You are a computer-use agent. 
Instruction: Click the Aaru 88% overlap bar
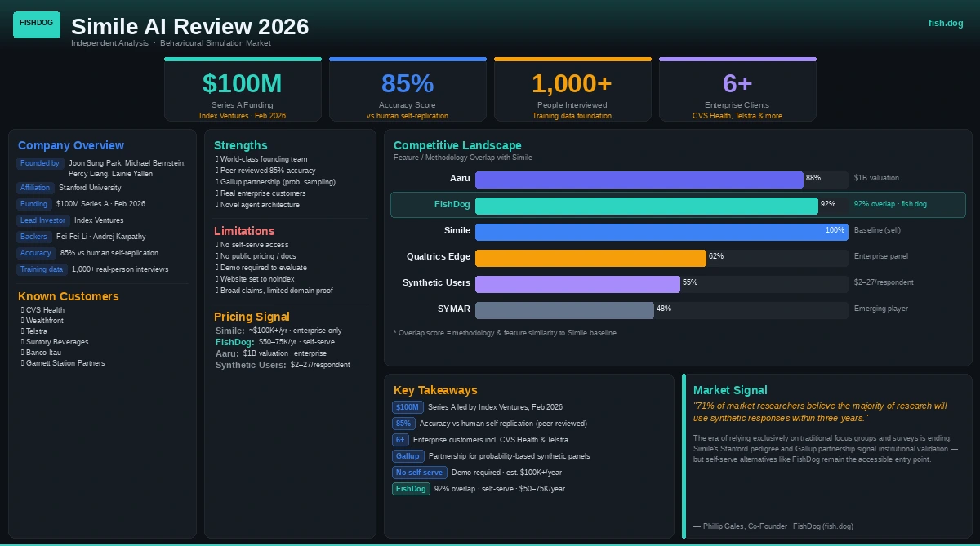coord(639,180)
